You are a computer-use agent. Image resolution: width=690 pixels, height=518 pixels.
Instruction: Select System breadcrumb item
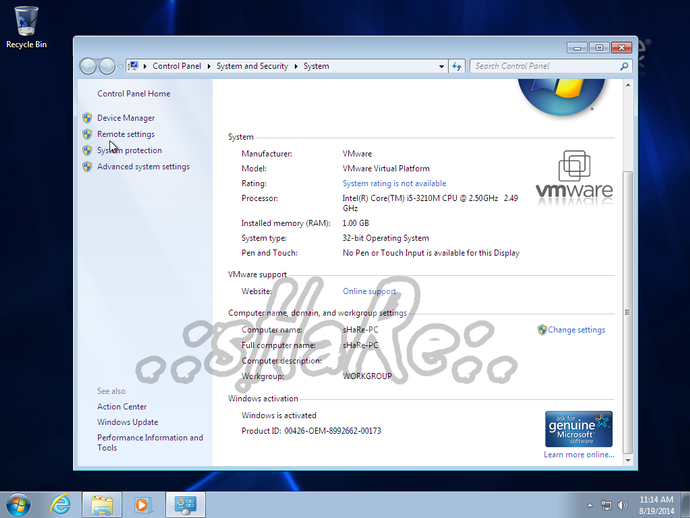316,66
